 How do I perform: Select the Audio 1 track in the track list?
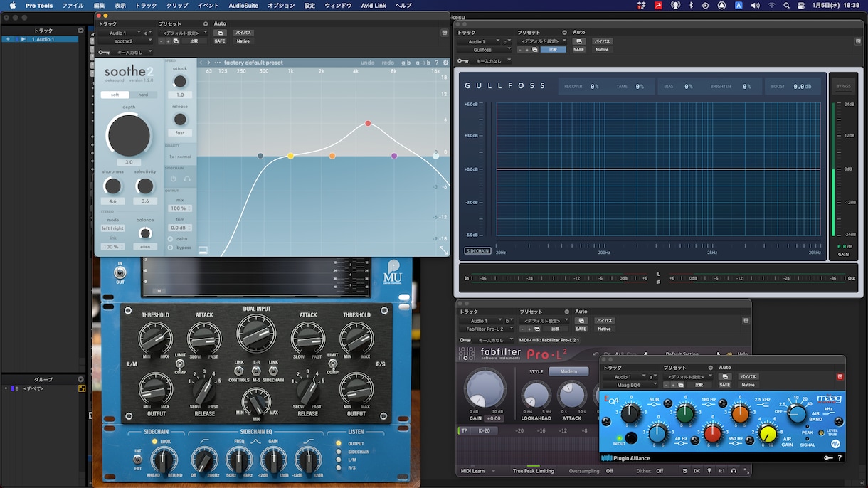[44, 39]
